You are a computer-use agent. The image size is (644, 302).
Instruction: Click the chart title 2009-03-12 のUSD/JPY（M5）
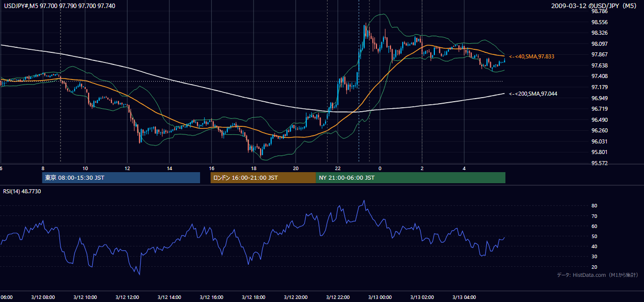(595, 6)
